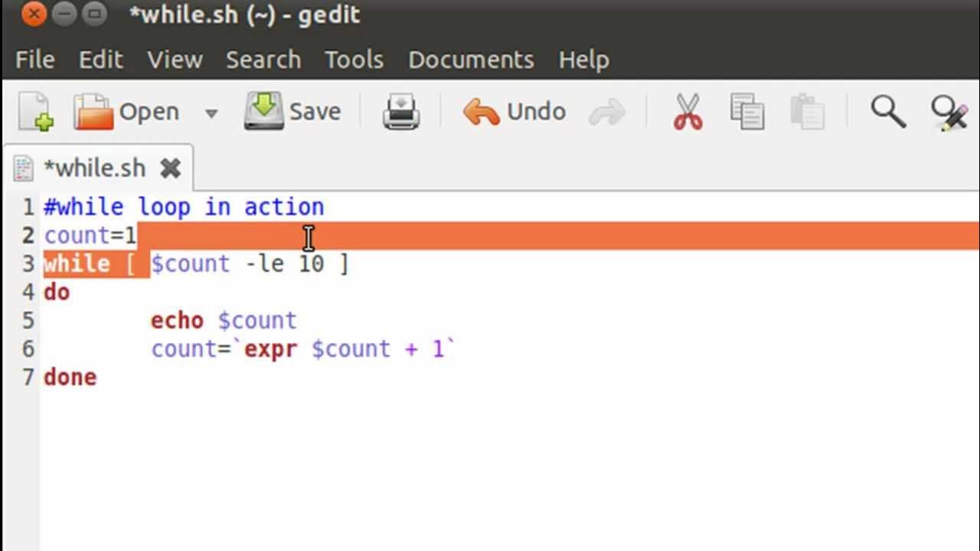This screenshot has height=551, width=980.
Task: Cut selection with the scissors icon
Action: [x=688, y=112]
